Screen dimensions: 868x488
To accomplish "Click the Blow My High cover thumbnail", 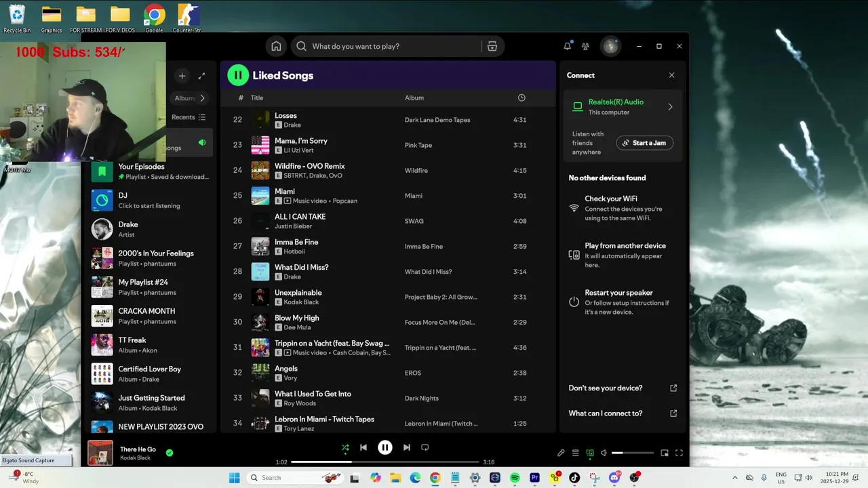I will [260, 322].
